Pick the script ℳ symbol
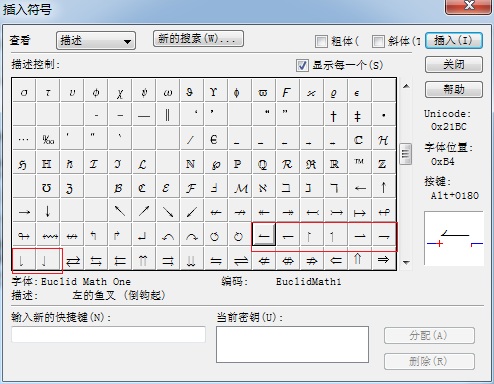This screenshot has width=494, height=384. (240, 187)
